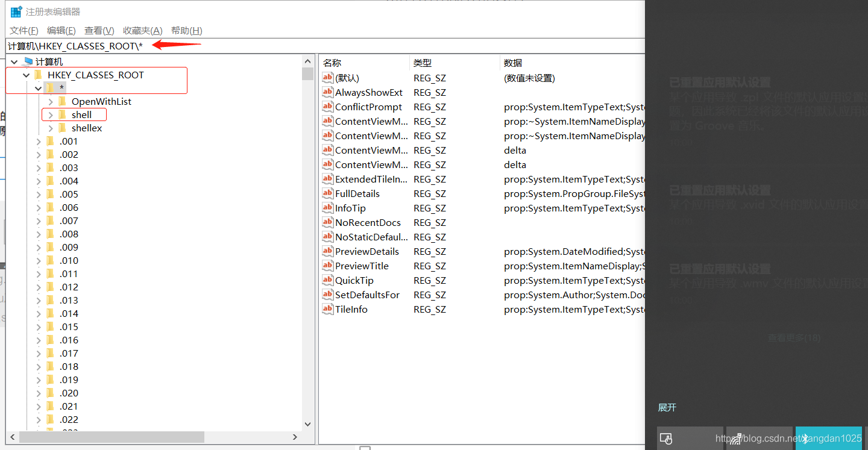This screenshot has width=868, height=450.
Task: Click the value icon beside InfoTip
Action: coord(327,208)
